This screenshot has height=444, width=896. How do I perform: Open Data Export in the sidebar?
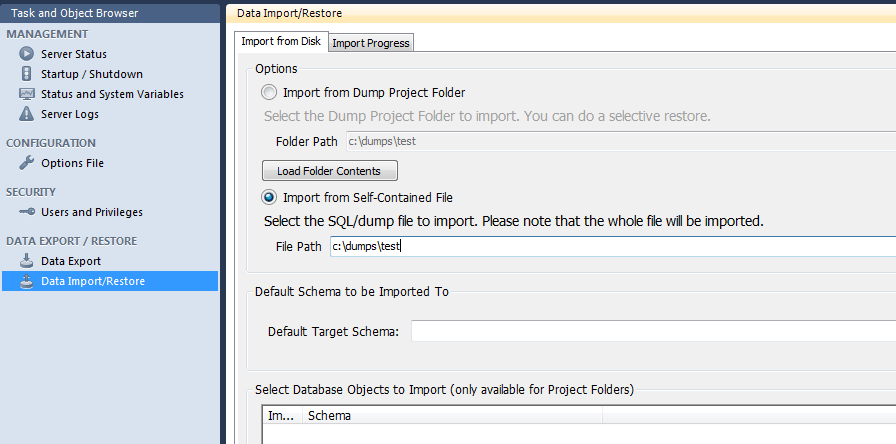pyautogui.click(x=70, y=261)
